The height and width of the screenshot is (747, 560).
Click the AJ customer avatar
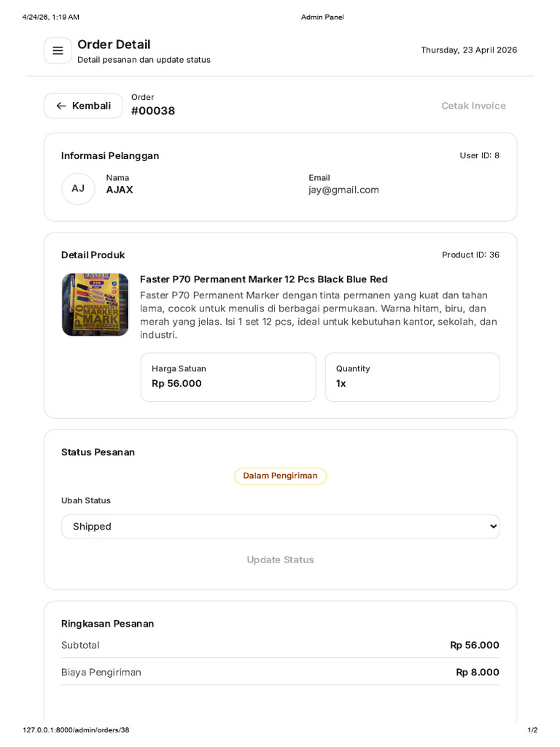[x=78, y=189]
